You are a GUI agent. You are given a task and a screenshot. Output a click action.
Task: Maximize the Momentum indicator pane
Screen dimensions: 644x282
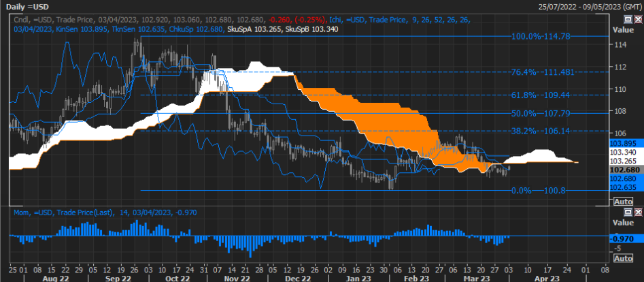pos(628,213)
